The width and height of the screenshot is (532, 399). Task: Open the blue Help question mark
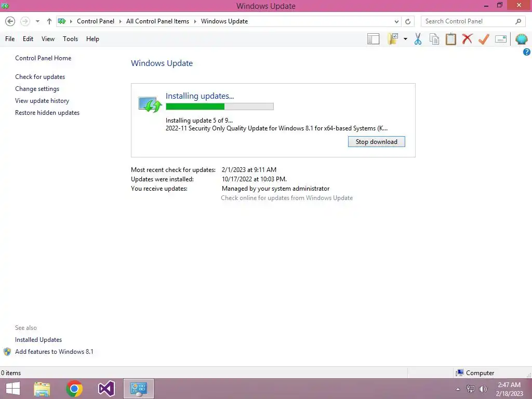pyautogui.click(x=527, y=52)
